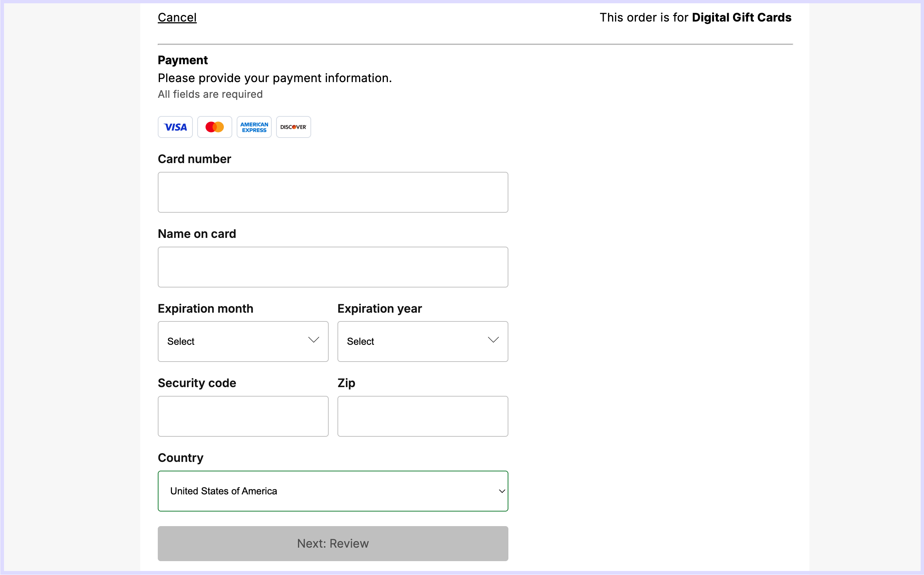Click the Payment section heading
Viewport: 924px width, 575px height.
tap(183, 60)
